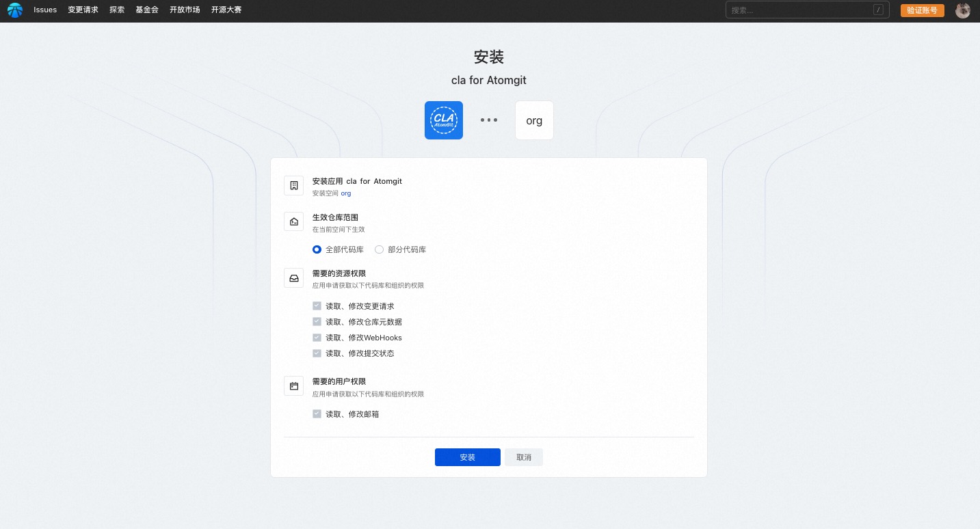Focus the 搜索 search field

pyautogui.click(x=807, y=10)
